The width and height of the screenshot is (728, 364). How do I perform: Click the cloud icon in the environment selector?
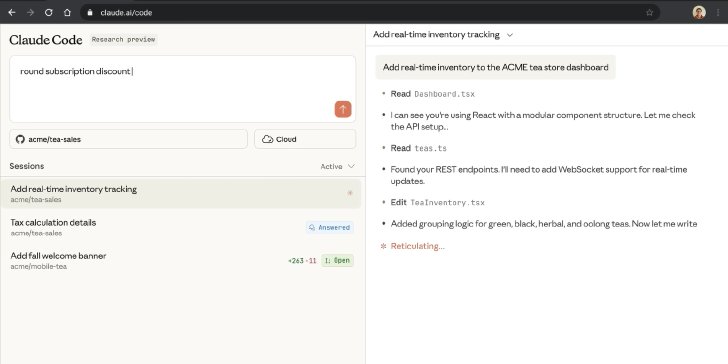coord(267,139)
